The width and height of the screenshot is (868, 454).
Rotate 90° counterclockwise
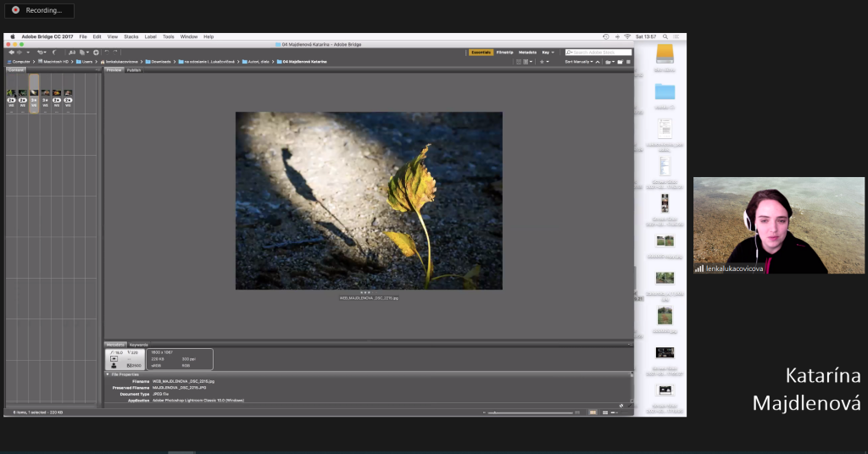[107, 53]
